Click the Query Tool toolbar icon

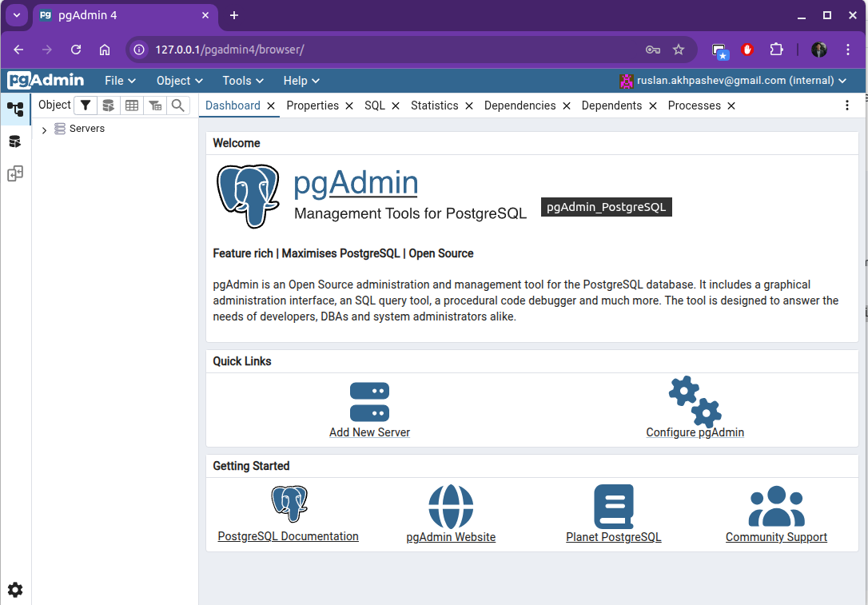(108, 105)
